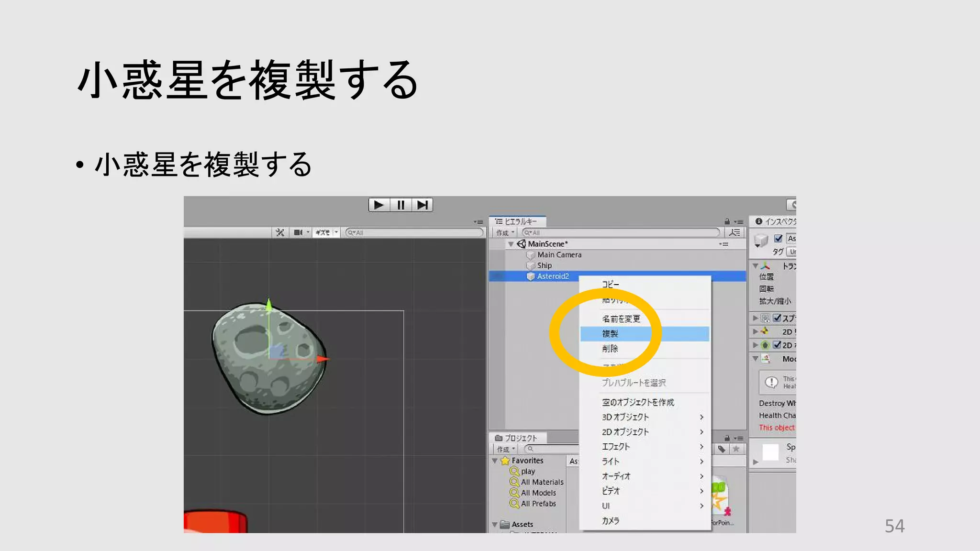Click the Project panel label filter icon
This screenshot has height=551, width=980.
click(722, 449)
